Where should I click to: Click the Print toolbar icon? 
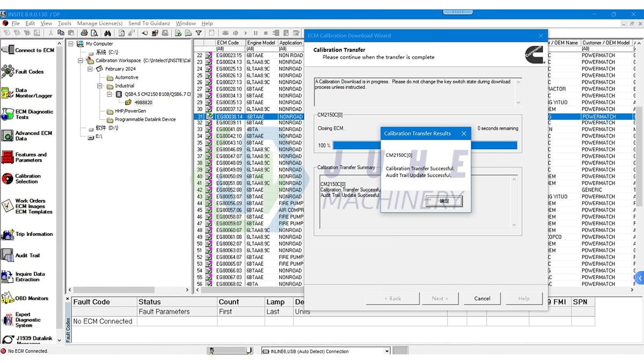click(x=85, y=33)
